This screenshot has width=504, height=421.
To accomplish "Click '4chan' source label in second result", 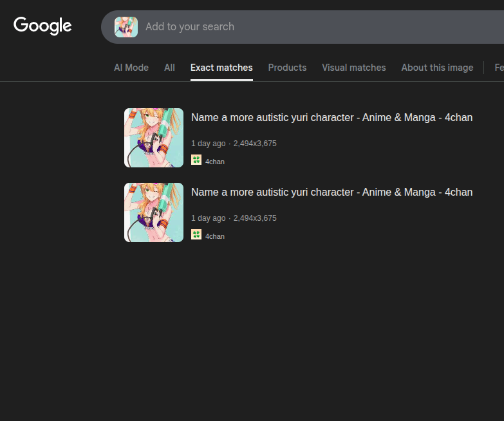I will (215, 236).
